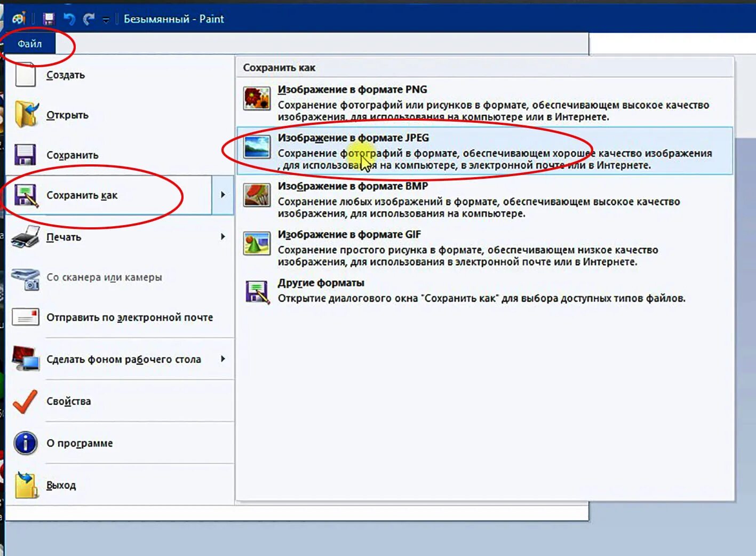Viewport: 756px width, 556px height.
Task: Save as Изображение в формате BMP
Action: click(485, 199)
